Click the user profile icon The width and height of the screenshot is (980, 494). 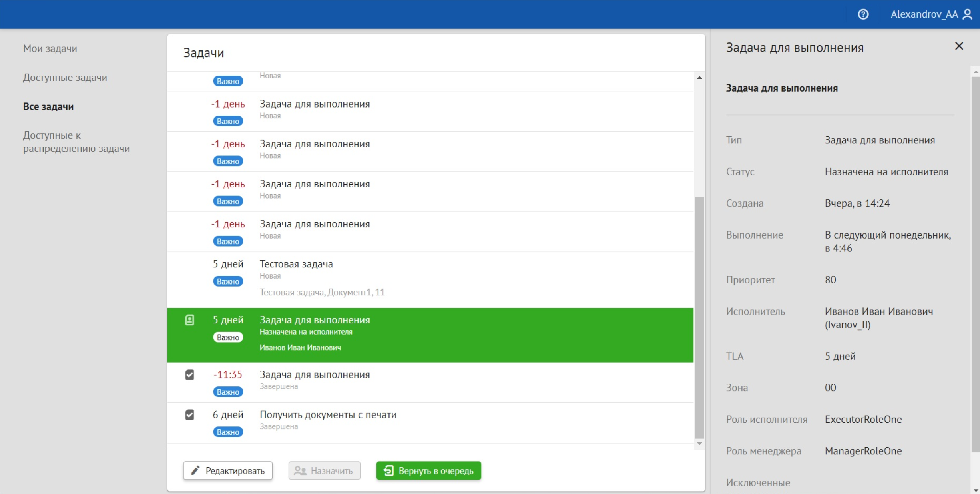click(968, 14)
